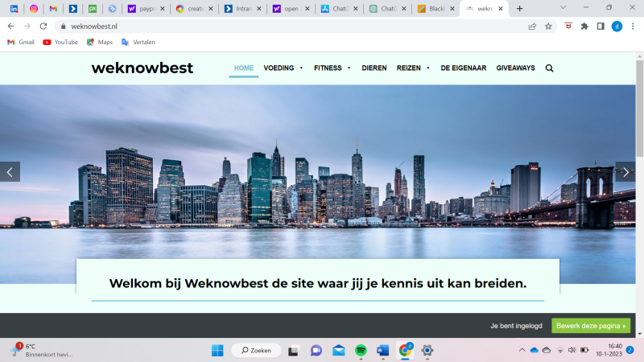Open the DIEREN menu item

374,68
